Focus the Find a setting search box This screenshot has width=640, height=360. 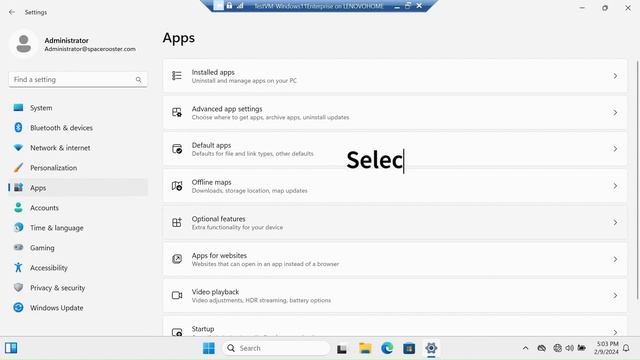tap(78, 80)
